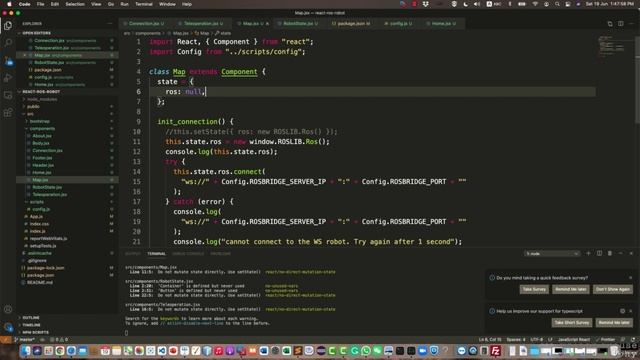This screenshot has height=360, width=640.
Task: Open the Explorer panel more actions menu
Action: pos(109,24)
